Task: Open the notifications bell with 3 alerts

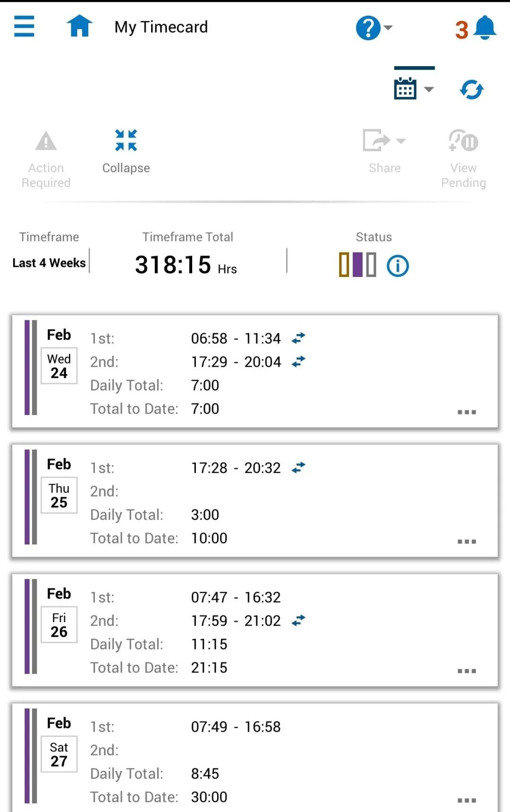Action: (x=476, y=28)
